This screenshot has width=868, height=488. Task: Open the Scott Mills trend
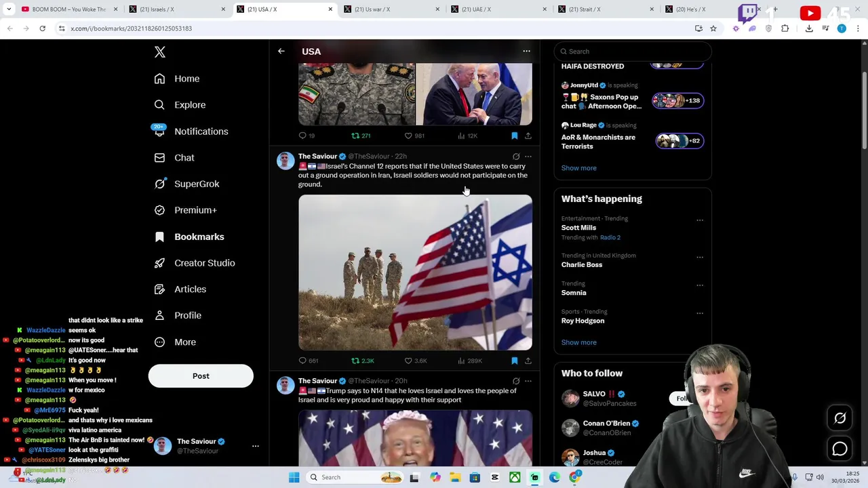point(578,228)
